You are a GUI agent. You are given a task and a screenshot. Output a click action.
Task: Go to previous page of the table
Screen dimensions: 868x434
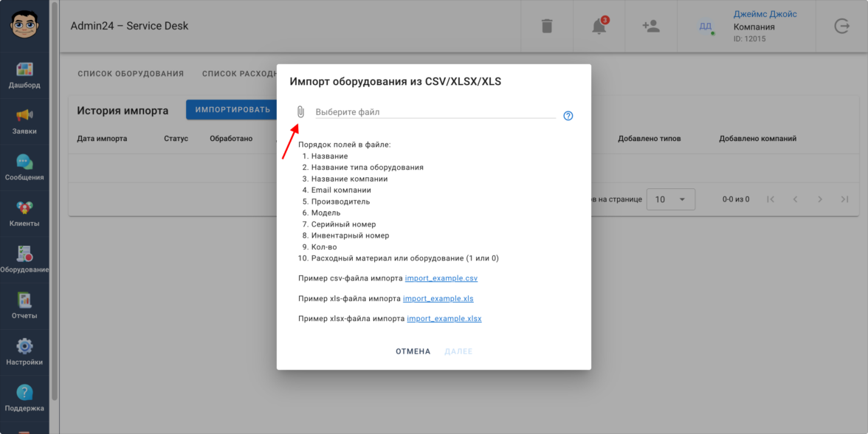point(796,199)
